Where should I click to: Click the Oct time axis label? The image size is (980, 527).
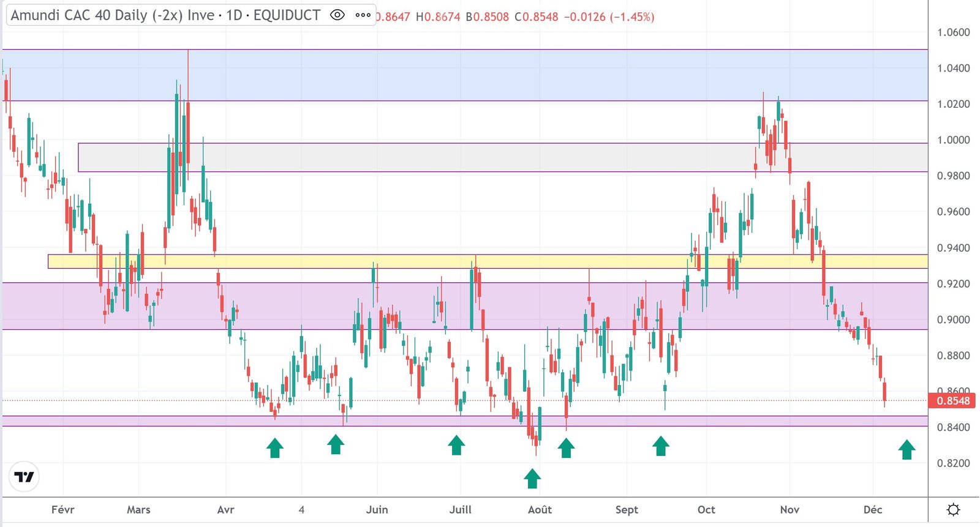(706, 510)
